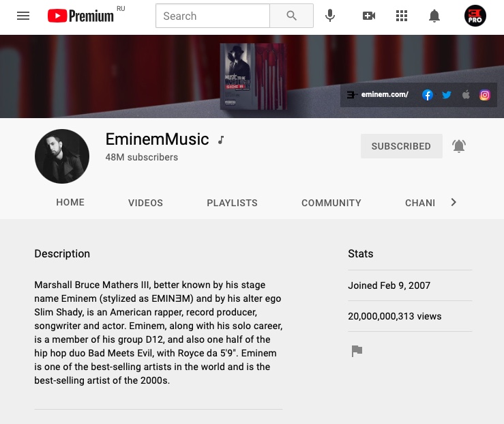This screenshot has height=424, width=504.
Task: Open the account avatar menu
Action: click(475, 16)
